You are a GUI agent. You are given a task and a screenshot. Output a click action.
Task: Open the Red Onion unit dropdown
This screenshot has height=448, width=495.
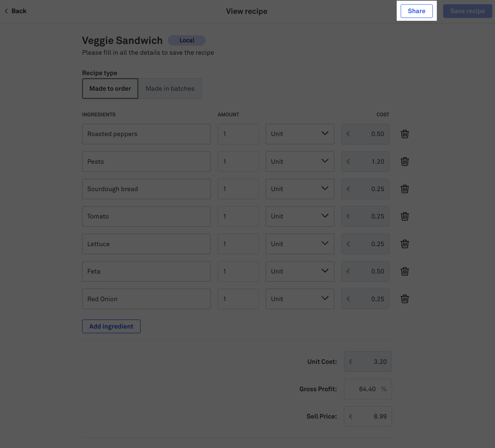[x=300, y=299]
